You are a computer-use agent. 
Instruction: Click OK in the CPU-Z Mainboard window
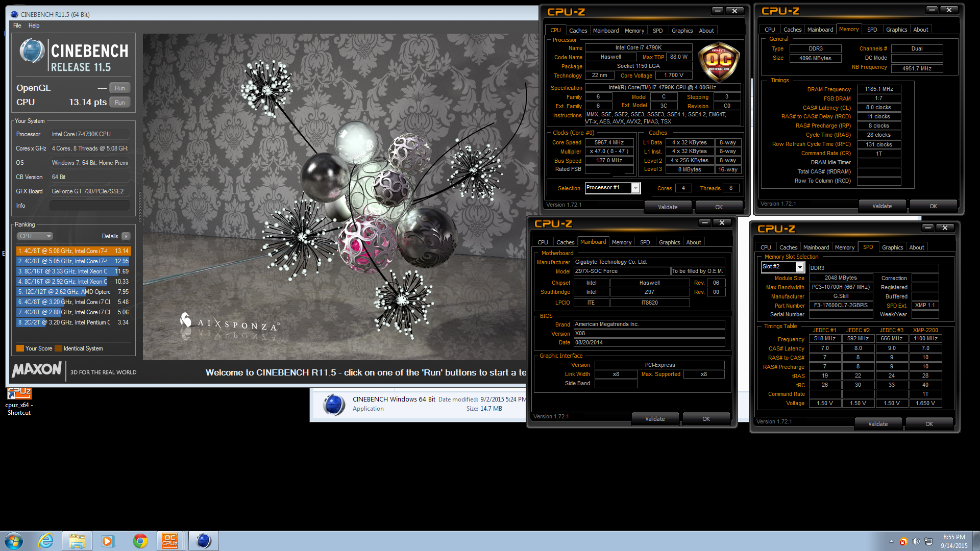706,419
